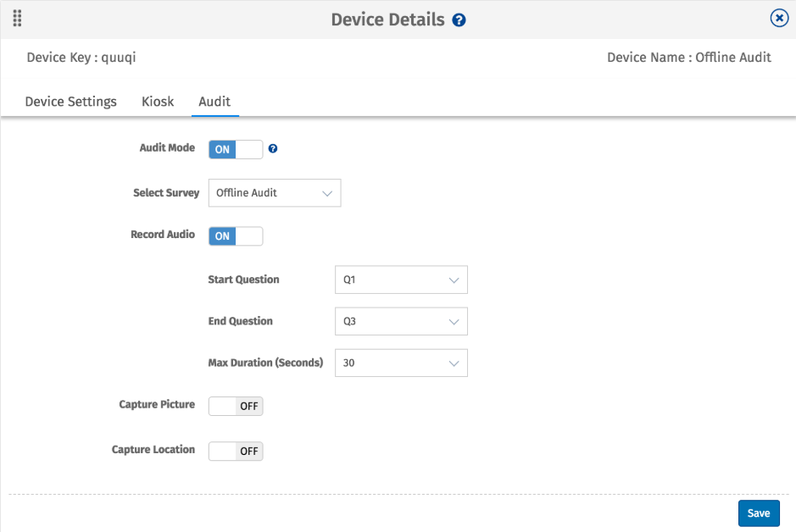Open help for the Device Details title
The width and height of the screenshot is (796, 532).
[x=459, y=19]
